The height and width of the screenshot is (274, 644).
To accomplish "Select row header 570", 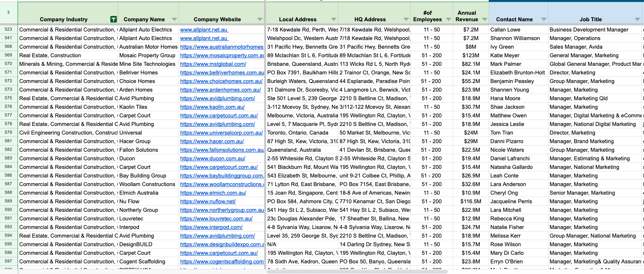I will [9, 64].
